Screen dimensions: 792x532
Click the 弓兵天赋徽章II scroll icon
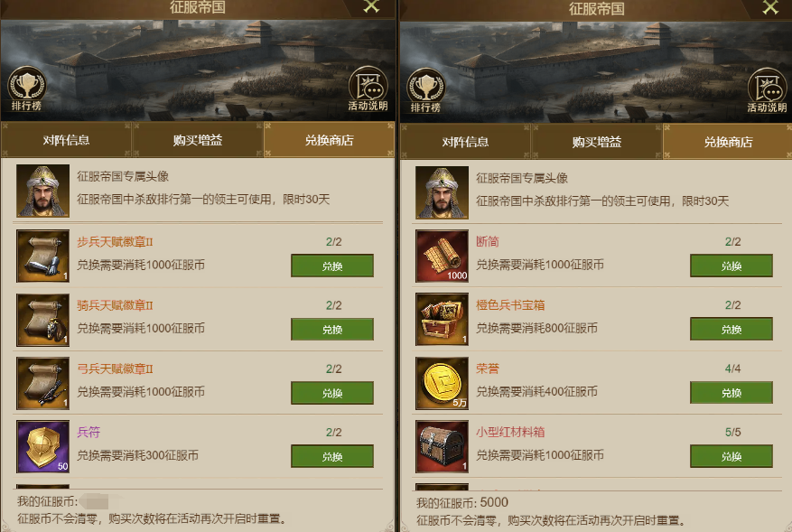click(x=43, y=383)
